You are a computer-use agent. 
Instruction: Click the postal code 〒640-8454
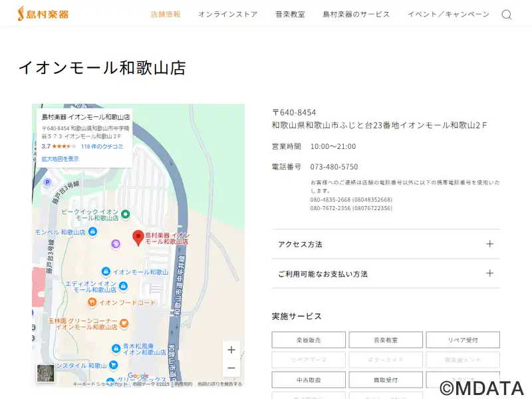pos(294,112)
